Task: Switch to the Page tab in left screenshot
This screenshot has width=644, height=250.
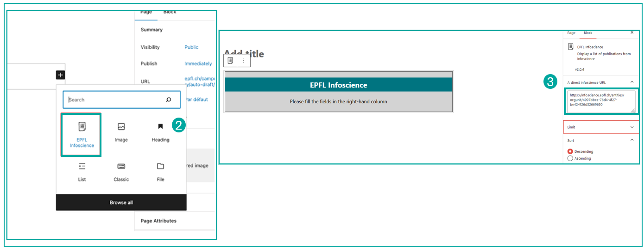Action: [146, 12]
